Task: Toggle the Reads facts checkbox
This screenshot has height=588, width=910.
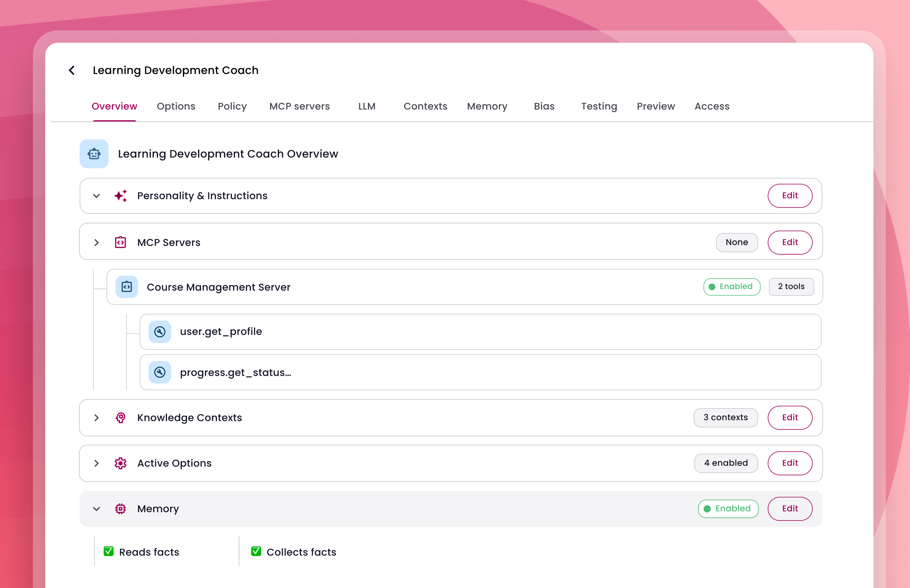Action: click(x=108, y=551)
